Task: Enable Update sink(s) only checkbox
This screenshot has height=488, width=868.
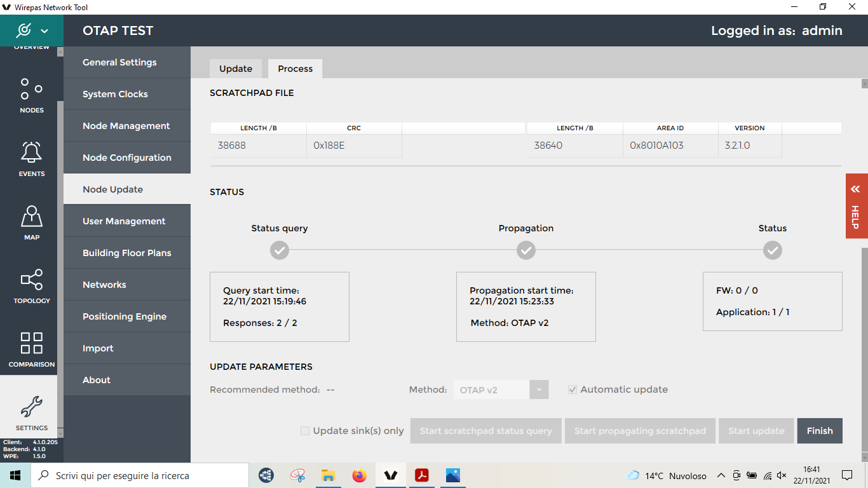Action: click(x=305, y=431)
